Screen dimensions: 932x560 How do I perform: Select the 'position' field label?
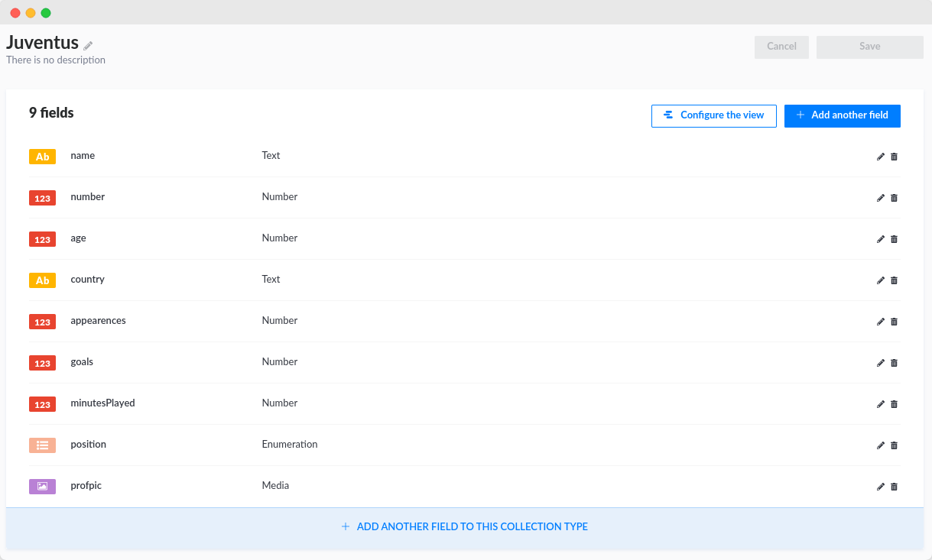(88, 445)
